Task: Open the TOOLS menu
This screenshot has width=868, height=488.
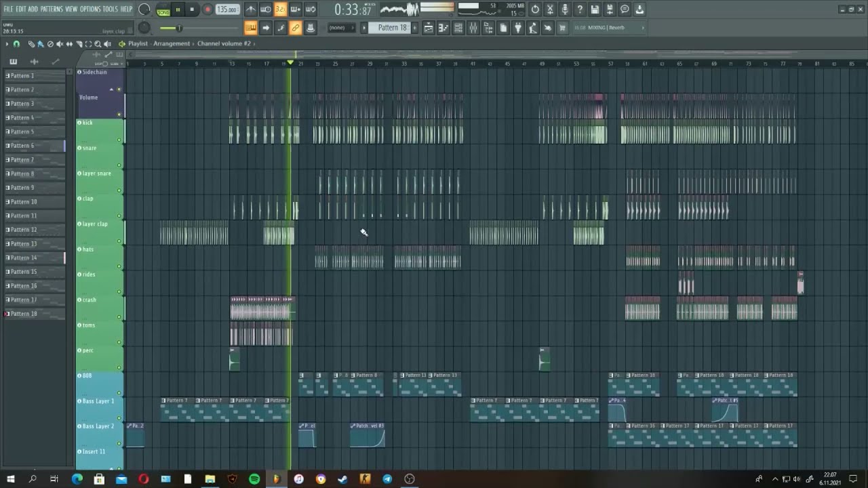Action: pos(110,9)
